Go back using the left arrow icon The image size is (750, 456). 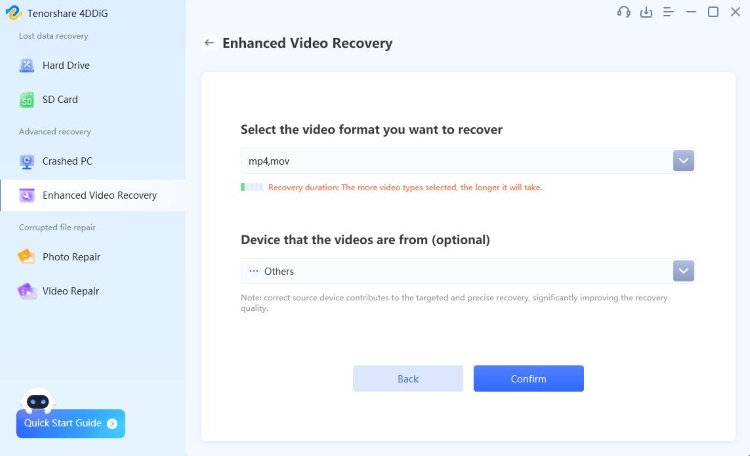209,43
